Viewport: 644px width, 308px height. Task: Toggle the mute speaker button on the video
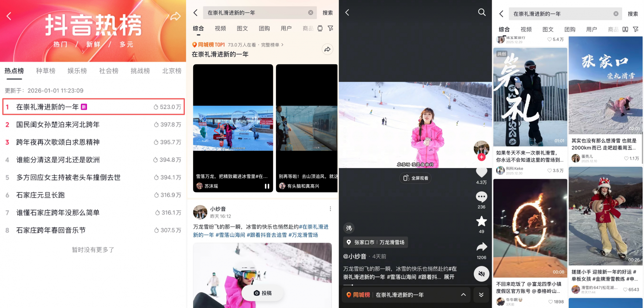481,274
